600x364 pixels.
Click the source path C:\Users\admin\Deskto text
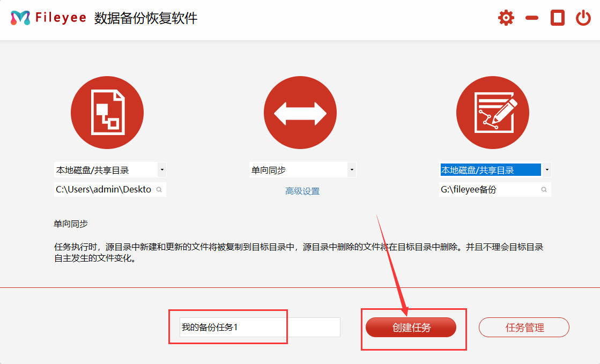point(103,190)
